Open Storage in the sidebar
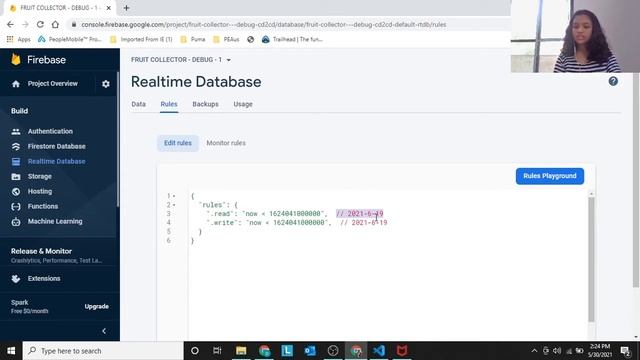 40,177
